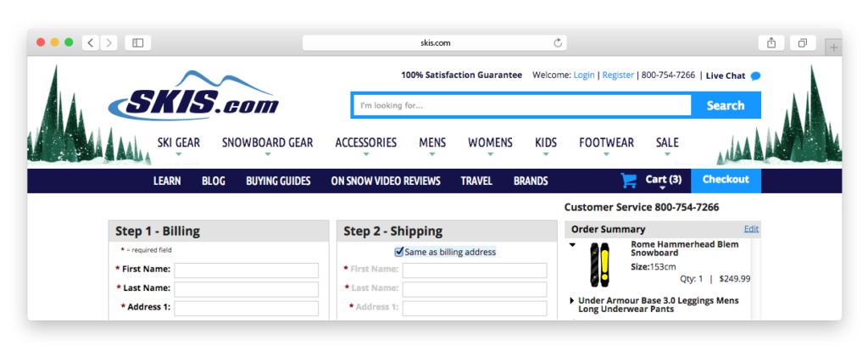Click the shopping cart icon
868x357 pixels.
pos(629,181)
